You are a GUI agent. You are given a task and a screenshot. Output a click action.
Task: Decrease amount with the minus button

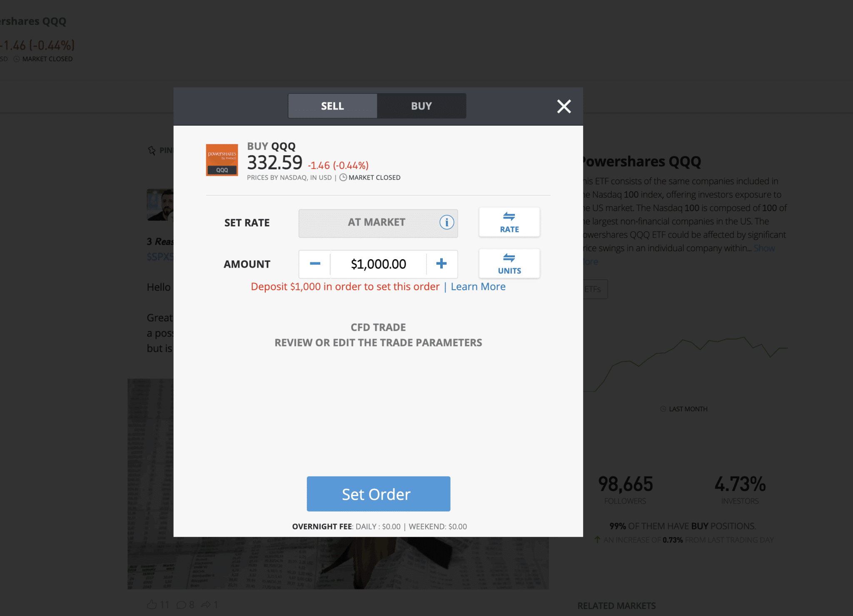coord(315,264)
